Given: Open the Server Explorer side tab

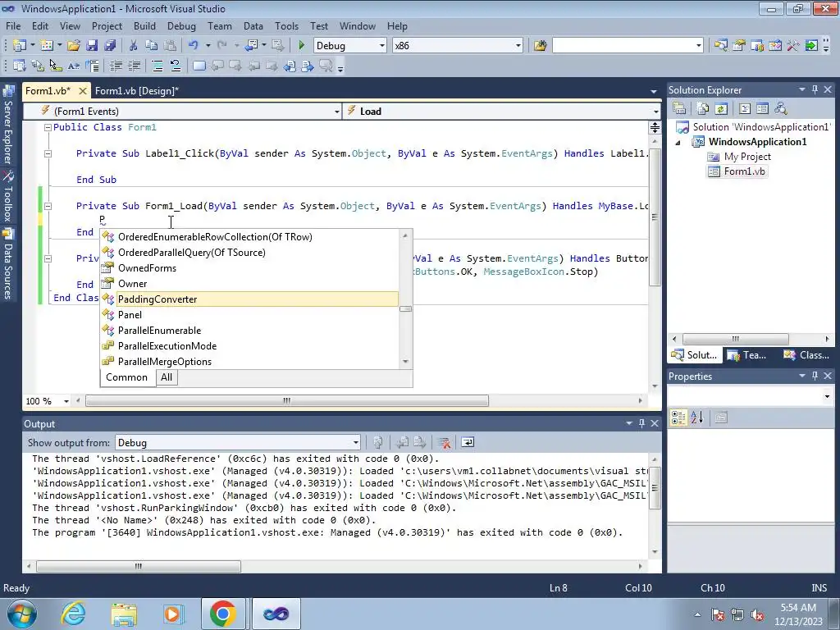Looking at the screenshot, I should coord(8,126).
